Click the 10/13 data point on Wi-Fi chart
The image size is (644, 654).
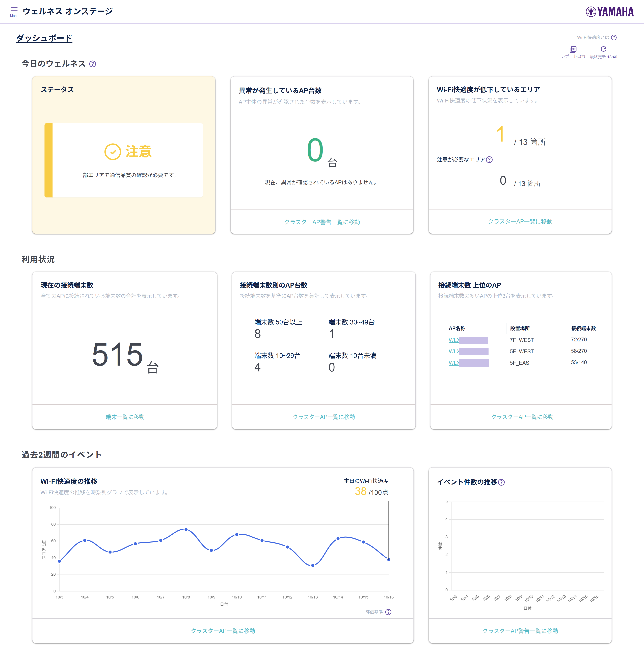click(x=313, y=565)
